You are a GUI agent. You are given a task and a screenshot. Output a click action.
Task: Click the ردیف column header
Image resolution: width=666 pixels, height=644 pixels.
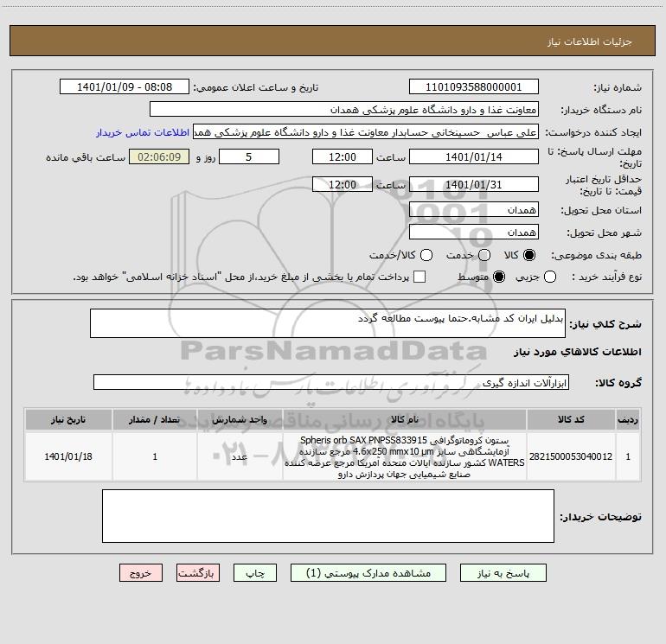pos(628,420)
